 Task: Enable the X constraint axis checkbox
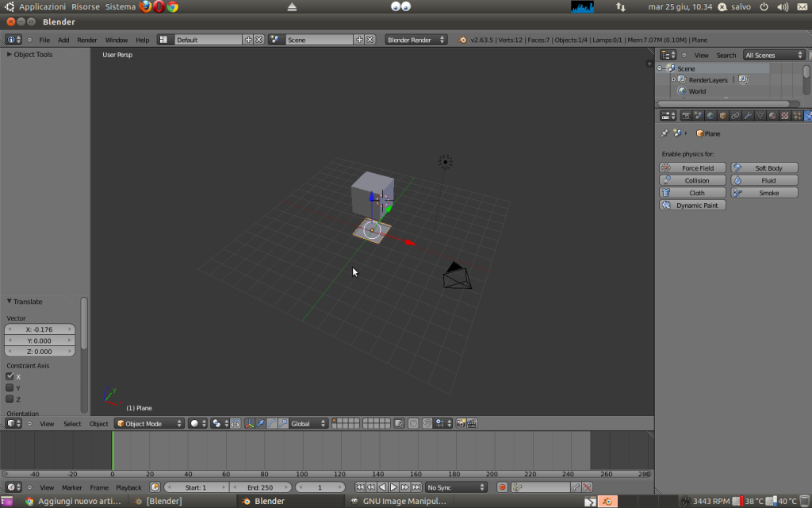click(x=10, y=376)
